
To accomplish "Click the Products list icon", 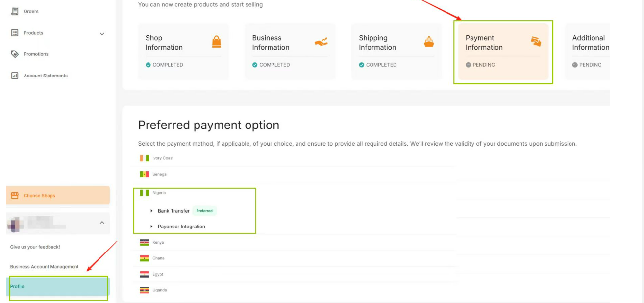I will coord(15,33).
